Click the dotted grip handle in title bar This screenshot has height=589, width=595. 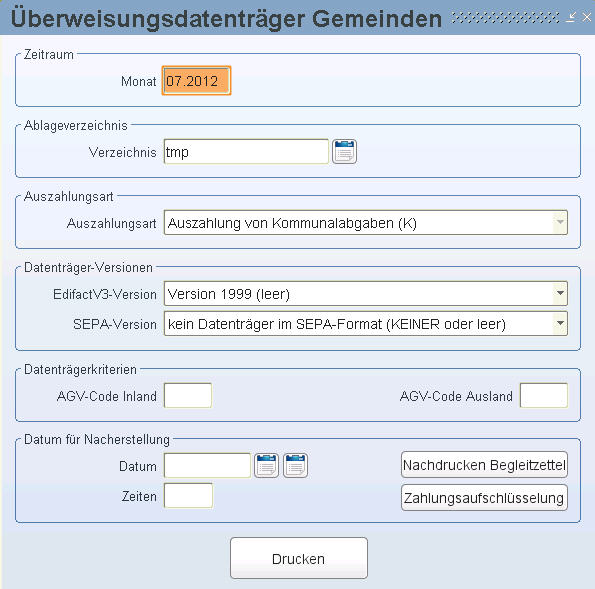coord(505,17)
